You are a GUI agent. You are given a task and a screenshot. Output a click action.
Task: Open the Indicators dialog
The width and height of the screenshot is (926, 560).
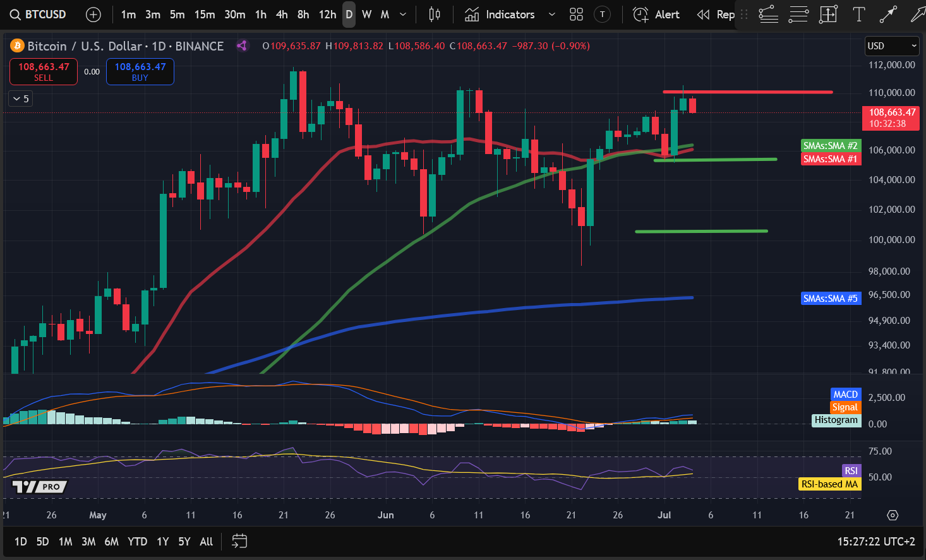(x=500, y=15)
